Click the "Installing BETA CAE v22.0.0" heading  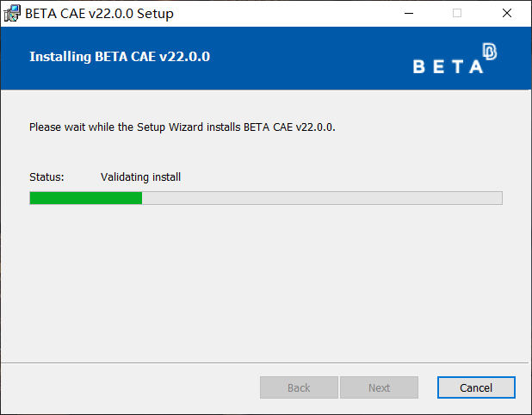[x=120, y=57]
